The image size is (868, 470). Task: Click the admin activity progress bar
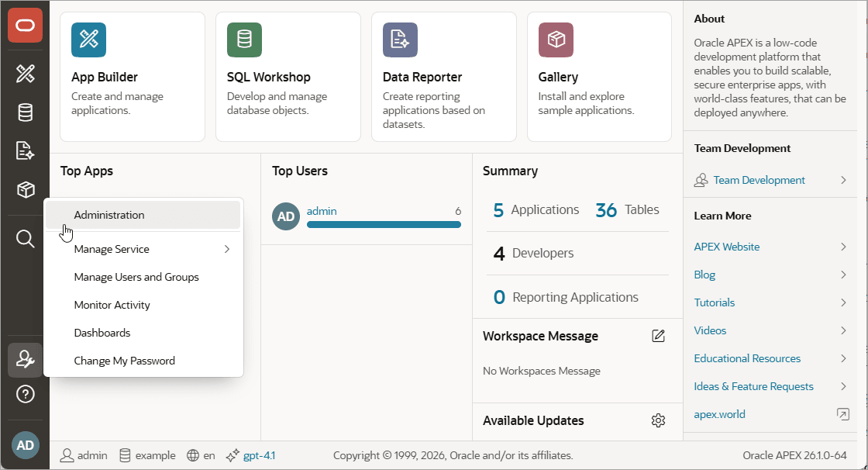384,224
